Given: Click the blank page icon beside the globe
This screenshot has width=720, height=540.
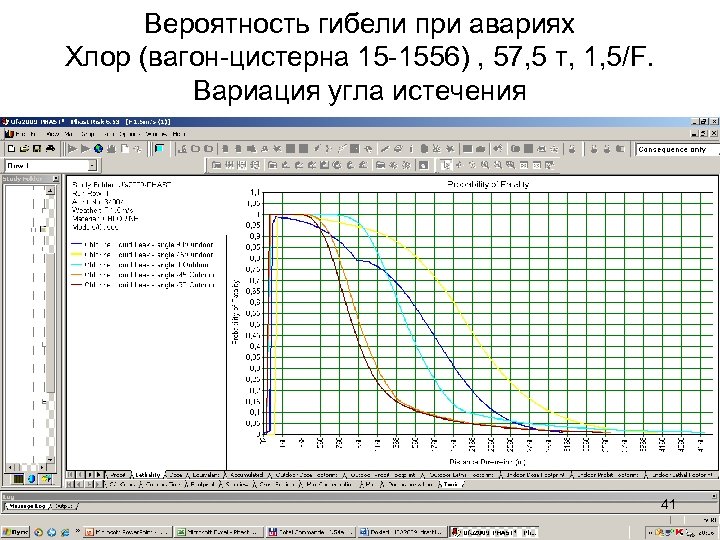Looking at the screenshot, I should click(125, 148).
